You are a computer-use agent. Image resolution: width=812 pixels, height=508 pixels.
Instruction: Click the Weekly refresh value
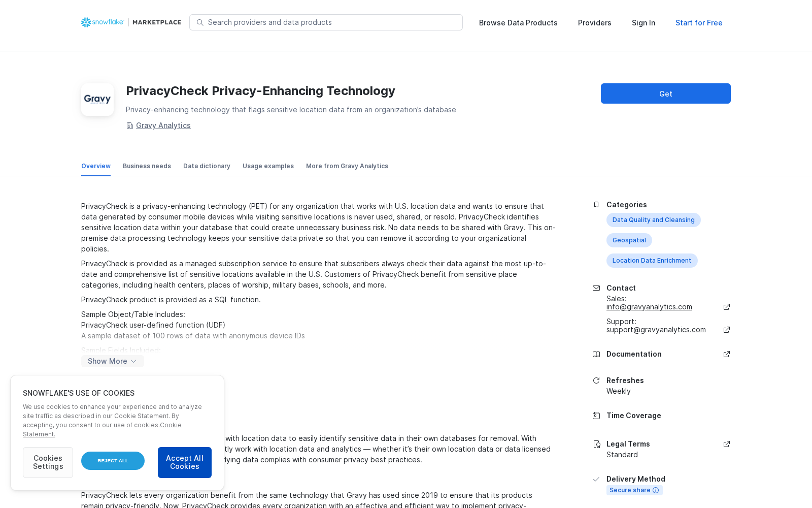[x=619, y=391]
